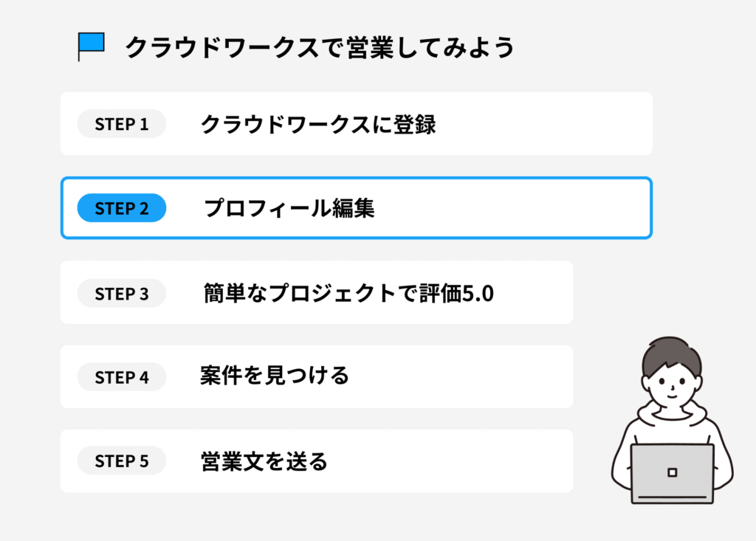Select the STEP 3 badge
Viewport: 756px width, 541px height.
tap(122, 294)
